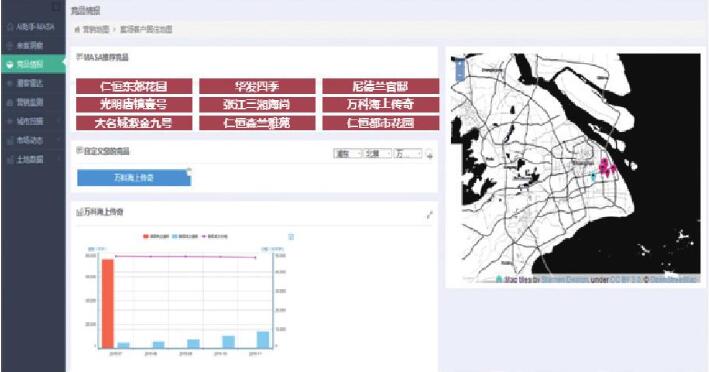Viewport: 709px width, 372px height.
Task: Click the home icon in the breadcrumb
Action: (77, 30)
